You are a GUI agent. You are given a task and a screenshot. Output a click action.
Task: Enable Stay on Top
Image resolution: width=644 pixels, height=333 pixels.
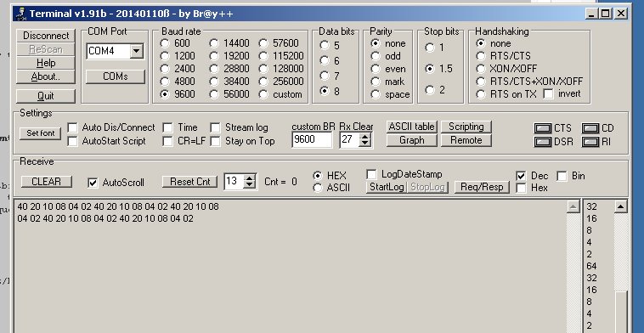(x=215, y=141)
